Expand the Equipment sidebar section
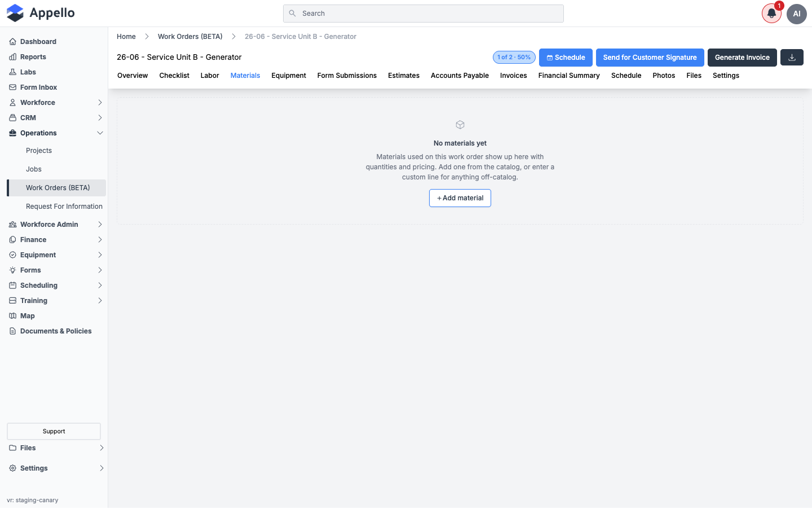812x518 pixels. [x=56, y=255]
